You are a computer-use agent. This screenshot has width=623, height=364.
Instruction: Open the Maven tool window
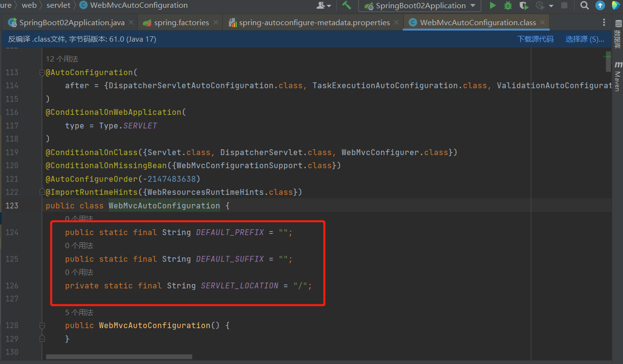coord(618,76)
